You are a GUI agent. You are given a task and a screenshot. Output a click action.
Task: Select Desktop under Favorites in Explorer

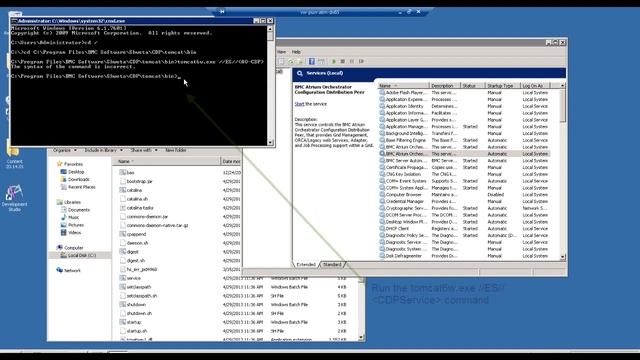[72, 172]
